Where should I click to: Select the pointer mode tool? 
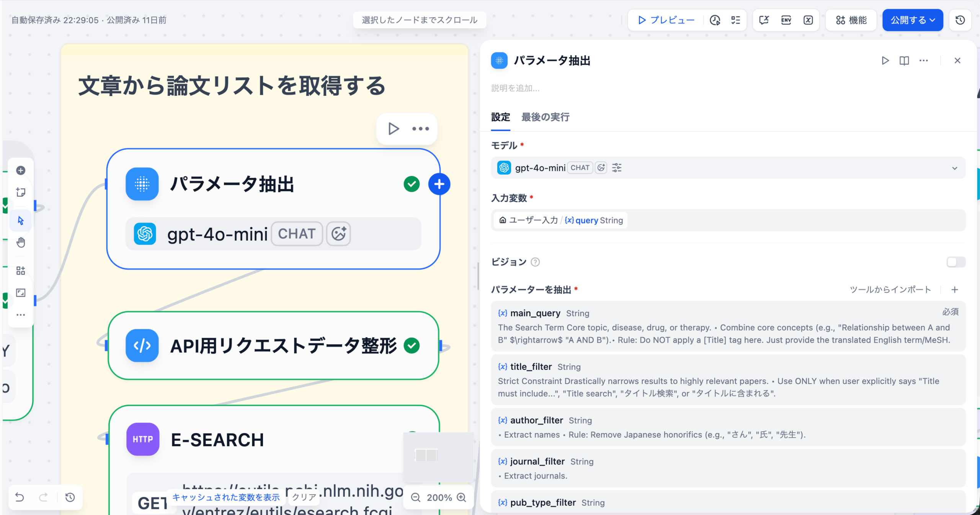pos(21,221)
